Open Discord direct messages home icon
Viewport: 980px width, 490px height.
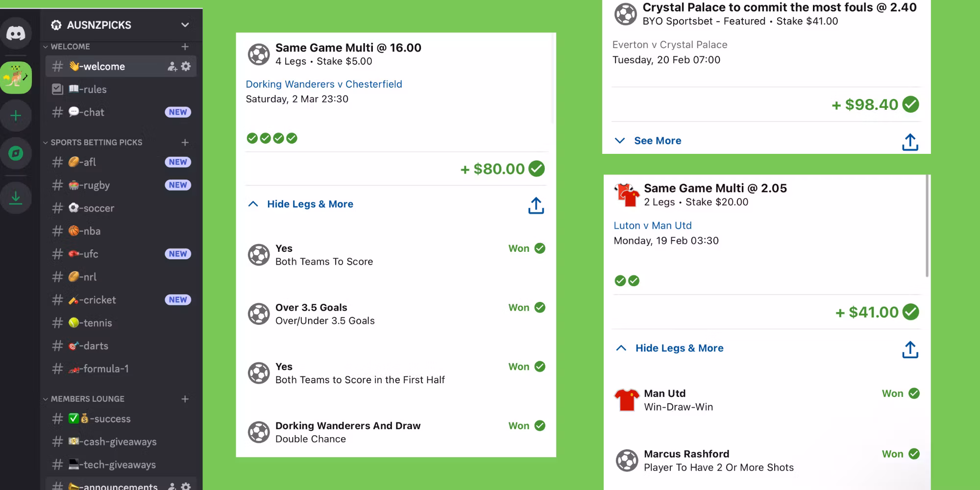tap(16, 33)
